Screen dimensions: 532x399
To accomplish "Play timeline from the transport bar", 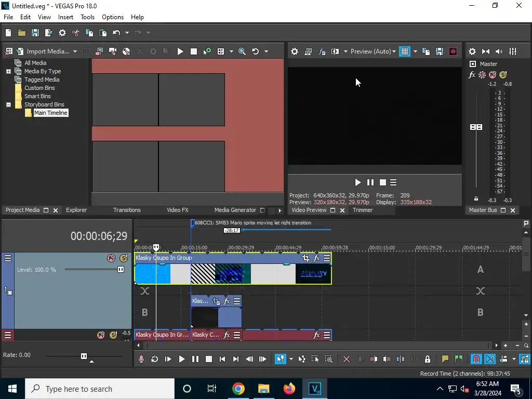I will point(181,359).
